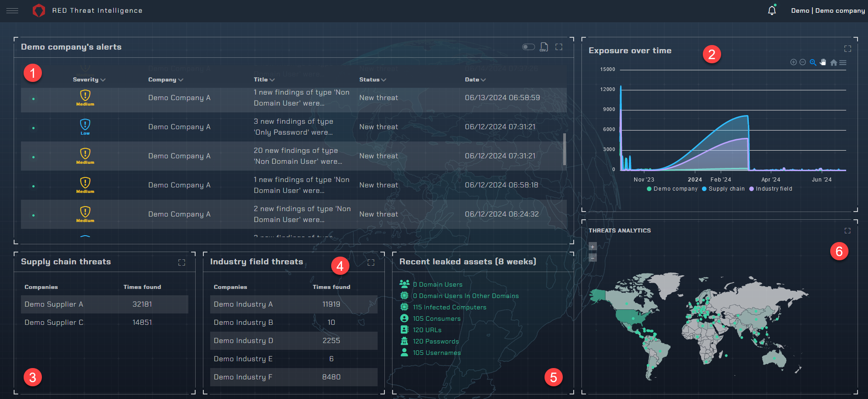Image resolution: width=868 pixels, height=399 pixels.
Task: Click the chart zoom-in plus icon
Action: [793, 62]
